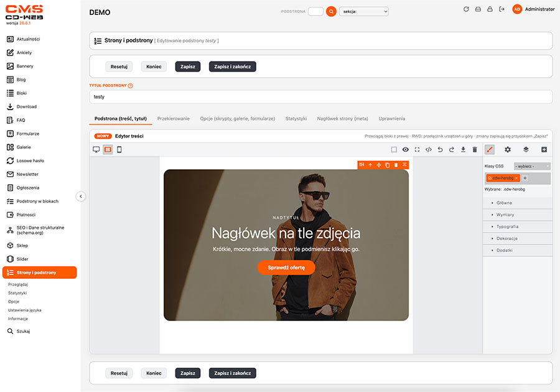
Task: Click the Sprawdź ofertę button in the hero
Action: pyautogui.click(x=286, y=268)
